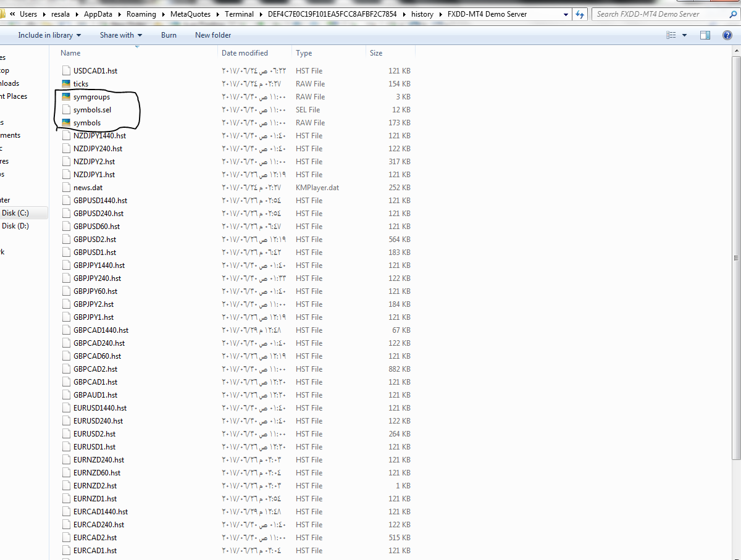Viewport: 741px width, 560px height.
Task: Click the Burn toolbar button
Action: [x=169, y=35]
